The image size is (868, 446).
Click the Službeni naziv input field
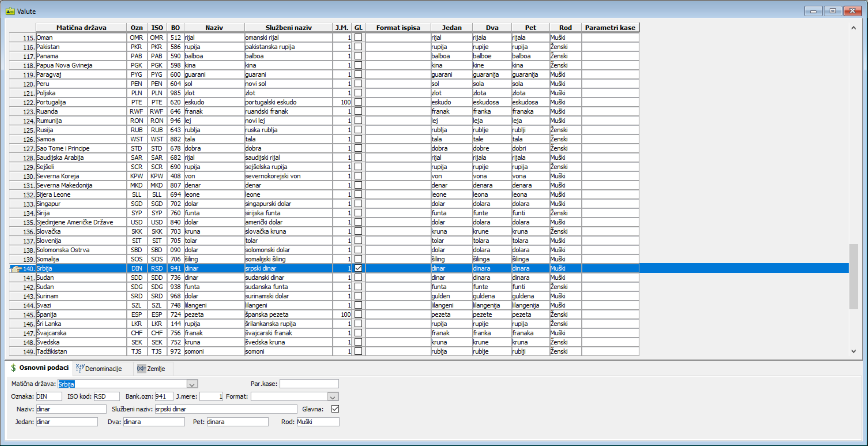coord(226,409)
